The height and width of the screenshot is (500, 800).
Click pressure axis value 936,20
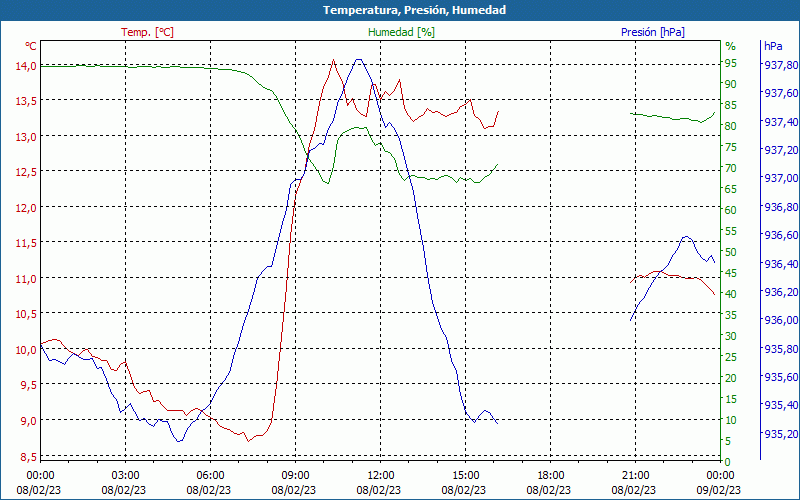click(x=780, y=292)
